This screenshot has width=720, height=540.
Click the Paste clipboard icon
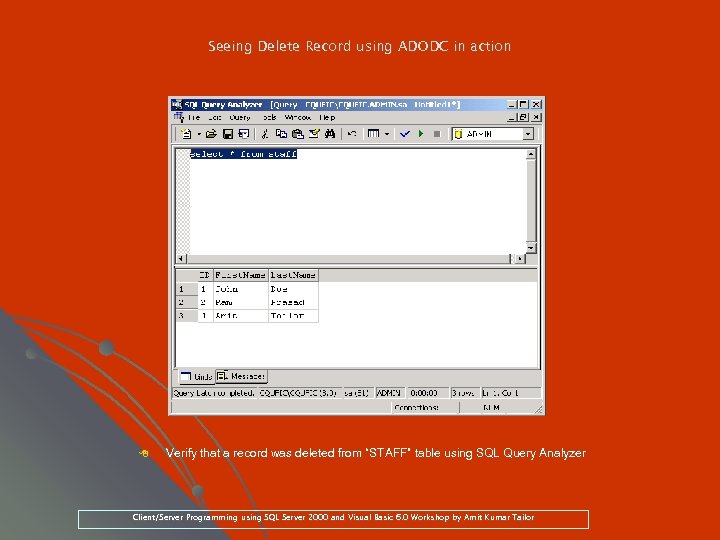(x=298, y=134)
